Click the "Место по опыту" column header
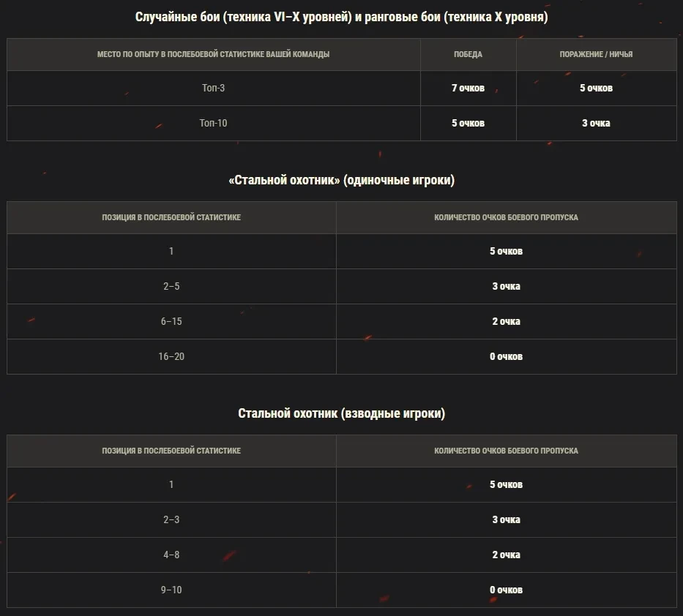The width and height of the screenshot is (683, 616). 213,55
